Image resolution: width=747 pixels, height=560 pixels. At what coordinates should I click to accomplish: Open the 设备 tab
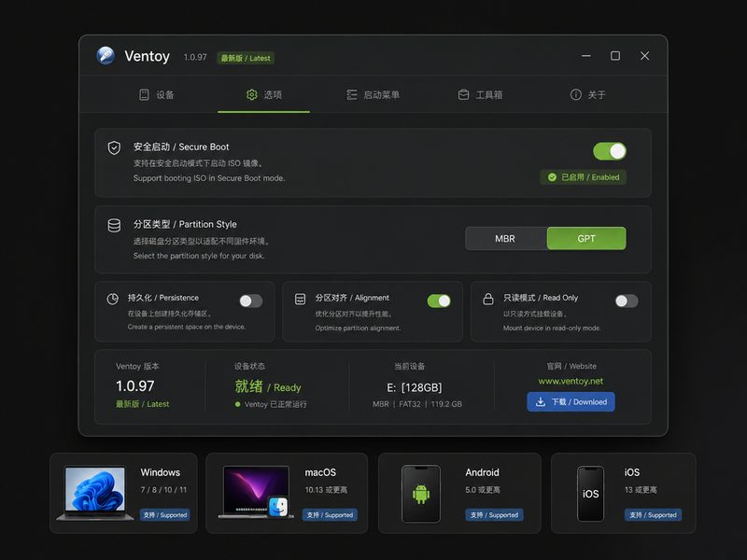coord(156,95)
